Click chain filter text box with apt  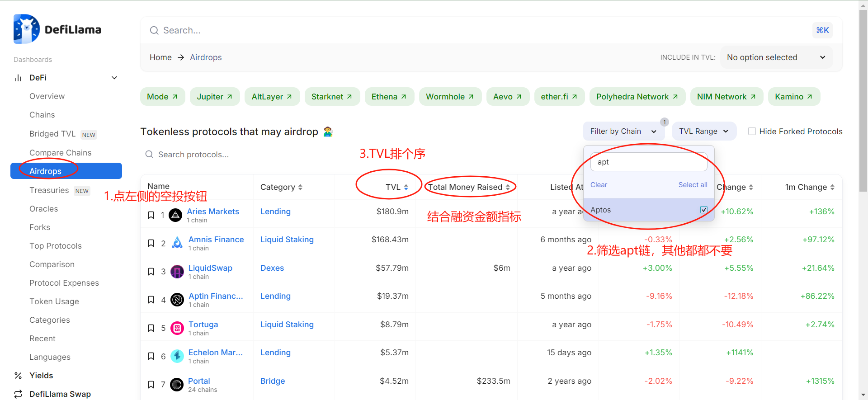[649, 162]
